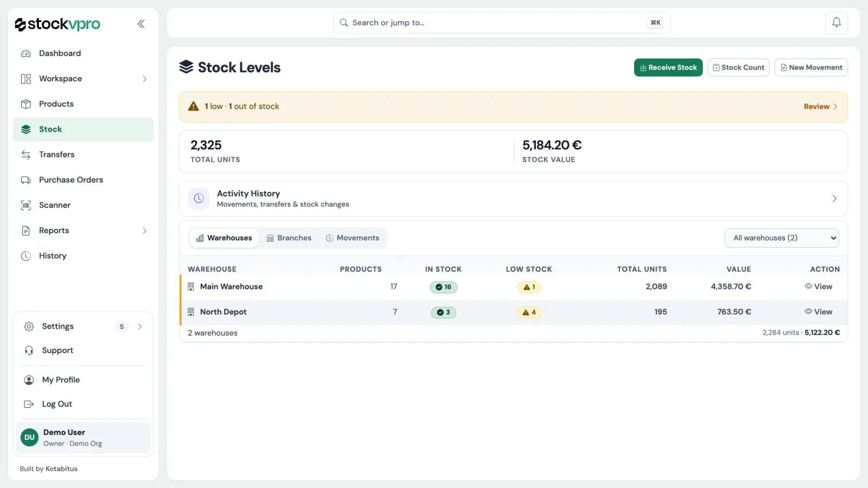
Task: Switch to the Movements tab
Action: (353, 238)
